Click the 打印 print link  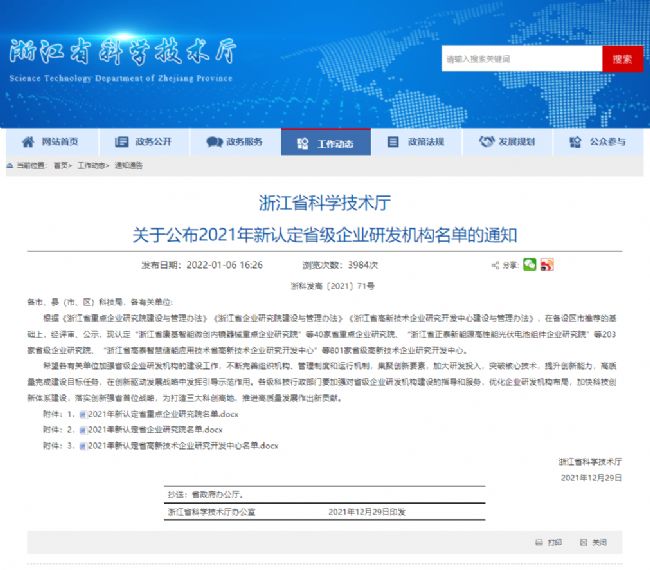click(555, 542)
